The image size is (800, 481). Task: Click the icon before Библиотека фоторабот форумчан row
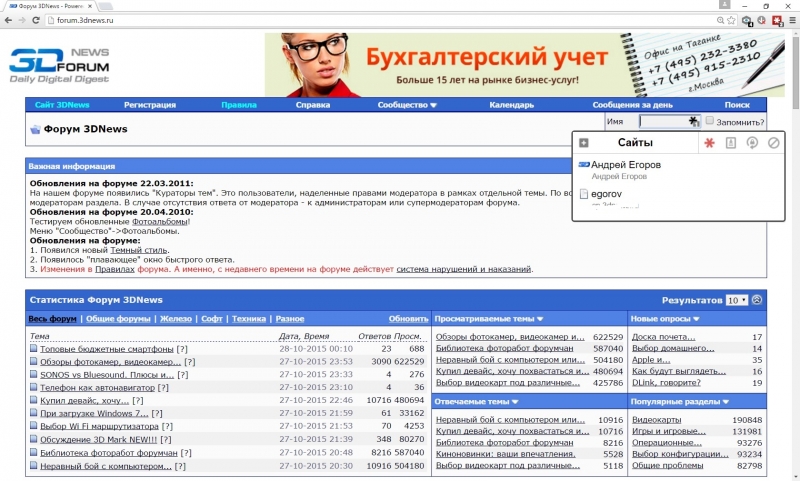point(34,452)
